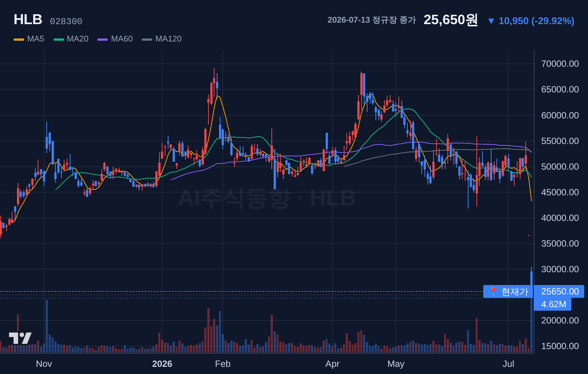Image resolution: width=588 pixels, height=374 pixels.
Task: Click the MA20 green legend swatch
Action: [x=59, y=39]
